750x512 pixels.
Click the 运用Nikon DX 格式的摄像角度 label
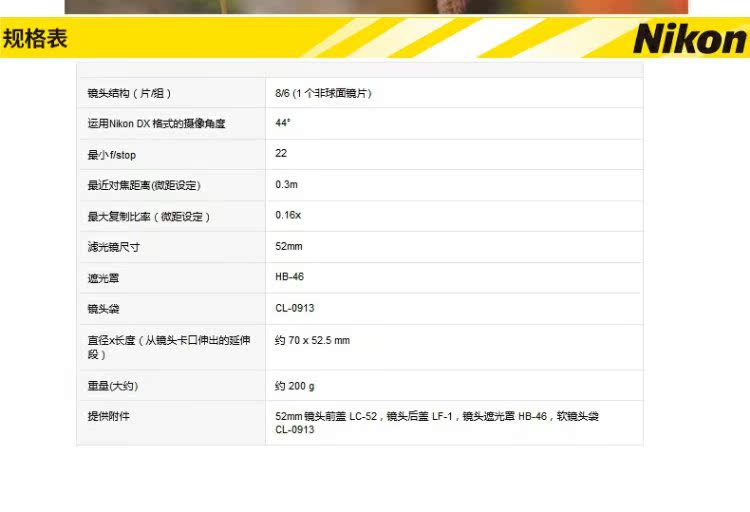pos(156,123)
